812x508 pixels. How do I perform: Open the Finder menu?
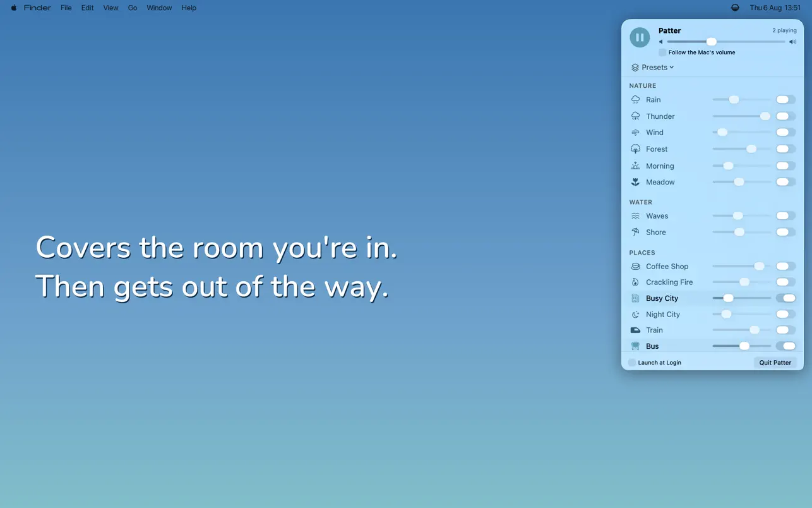click(37, 8)
